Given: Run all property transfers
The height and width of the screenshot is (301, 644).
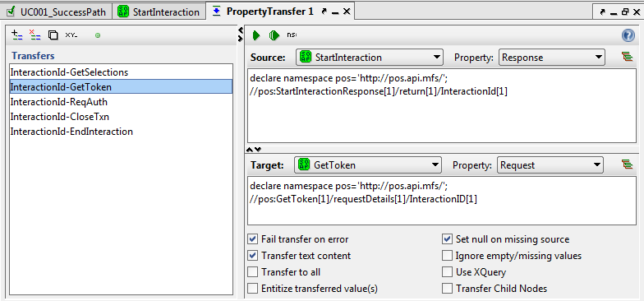Looking at the screenshot, I should click(x=274, y=35).
